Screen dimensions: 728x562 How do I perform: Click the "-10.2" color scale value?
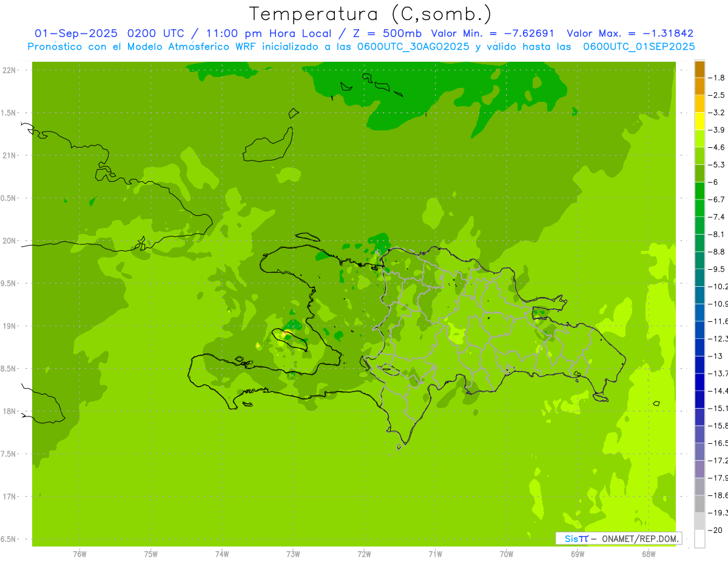tap(718, 286)
